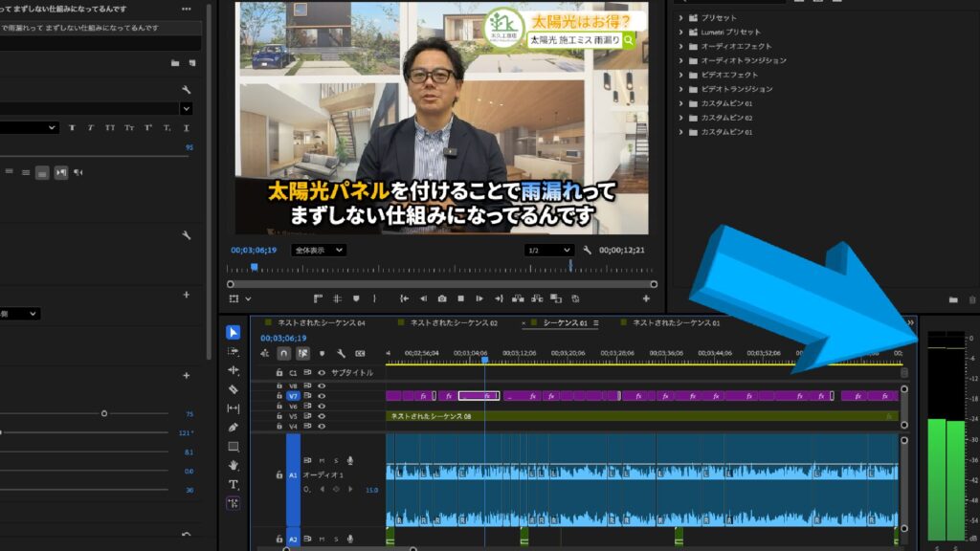Toggle the lock on audio track A1

[x=279, y=474]
